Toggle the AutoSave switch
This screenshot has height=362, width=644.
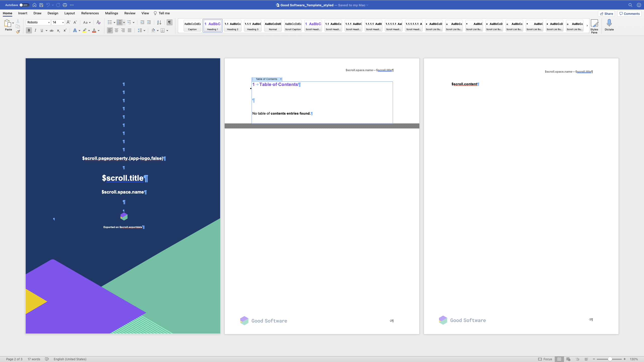(24, 5)
